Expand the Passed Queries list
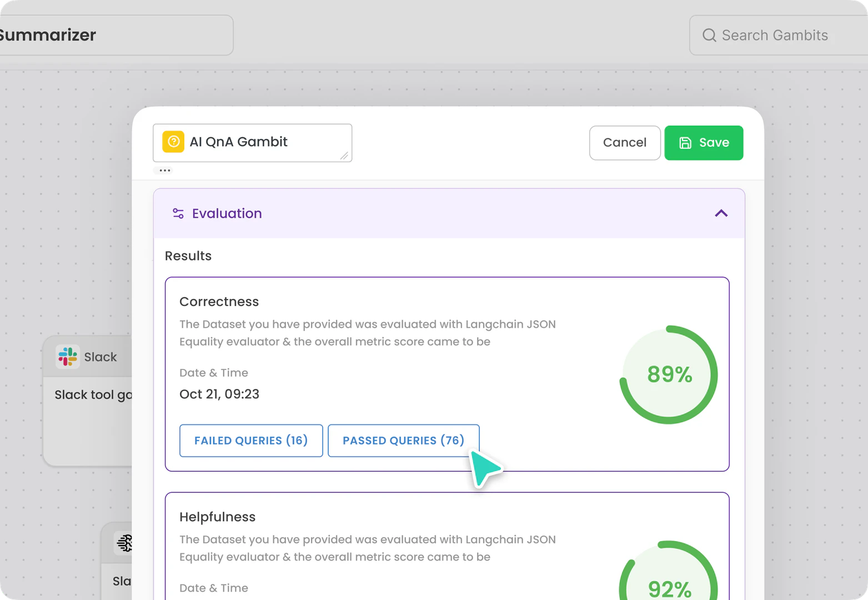The width and height of the screenshot is (868, 600). coord(403,440)
